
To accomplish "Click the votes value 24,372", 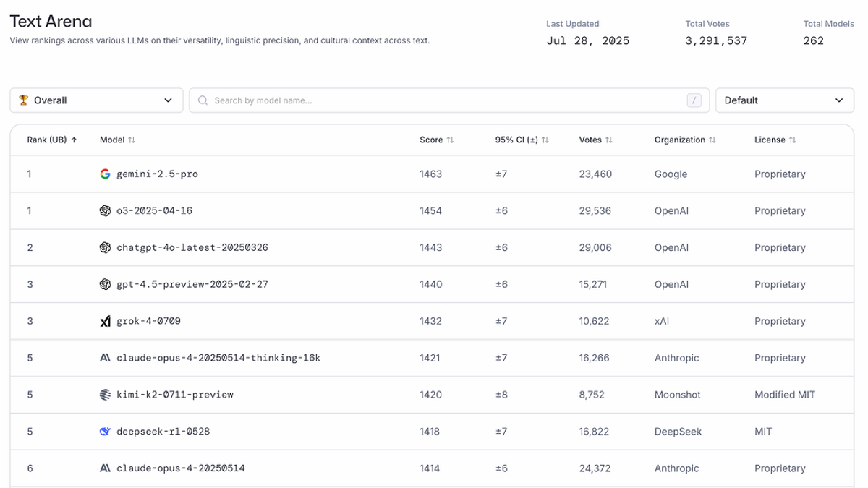I will (x=595, y=468).
